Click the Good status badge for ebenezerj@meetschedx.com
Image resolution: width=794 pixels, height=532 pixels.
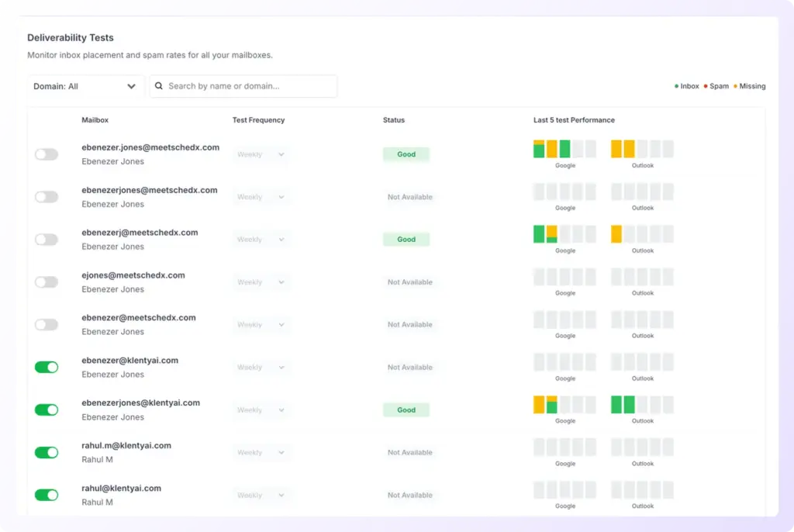(406, 239)
